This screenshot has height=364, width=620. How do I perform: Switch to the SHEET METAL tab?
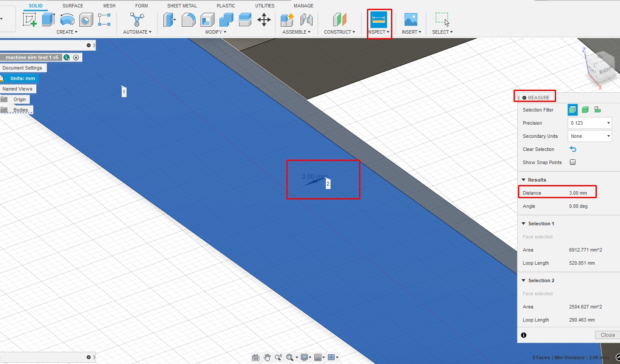[182, 5]
